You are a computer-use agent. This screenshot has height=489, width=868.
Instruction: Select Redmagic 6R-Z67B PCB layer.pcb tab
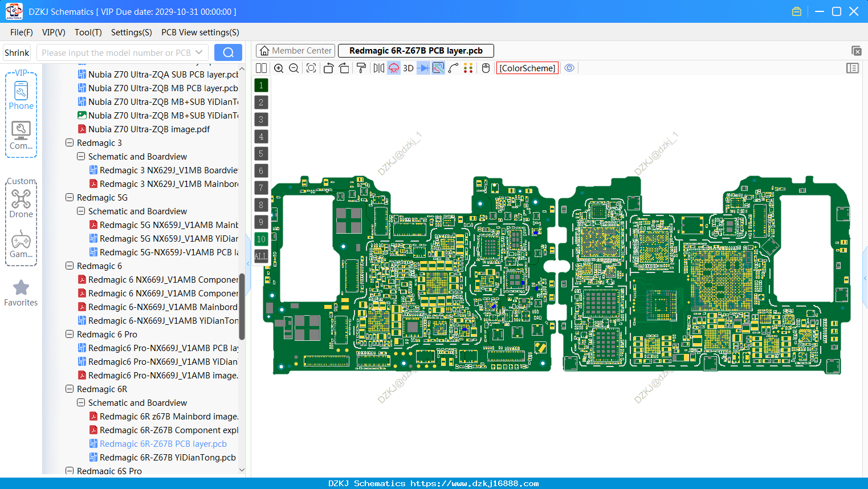(x=416, y=51)
